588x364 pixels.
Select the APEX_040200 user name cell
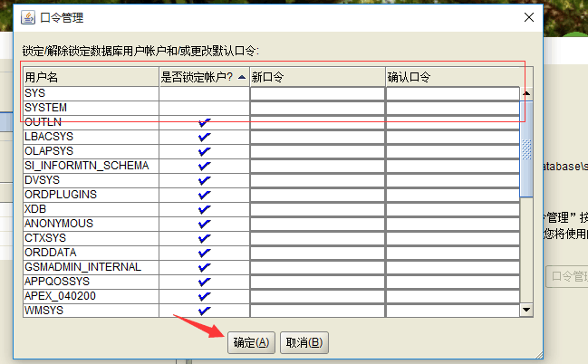[x=92, y=296]
